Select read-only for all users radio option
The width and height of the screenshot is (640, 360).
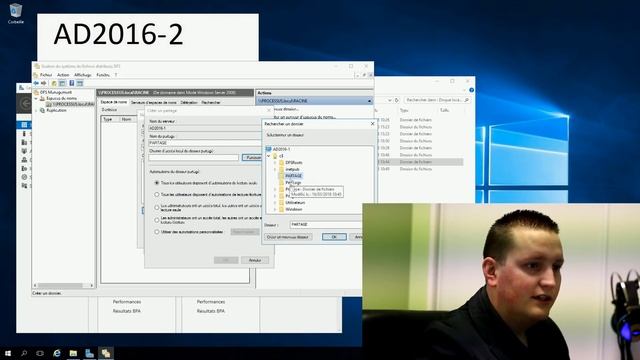click(x=157, y=183)
